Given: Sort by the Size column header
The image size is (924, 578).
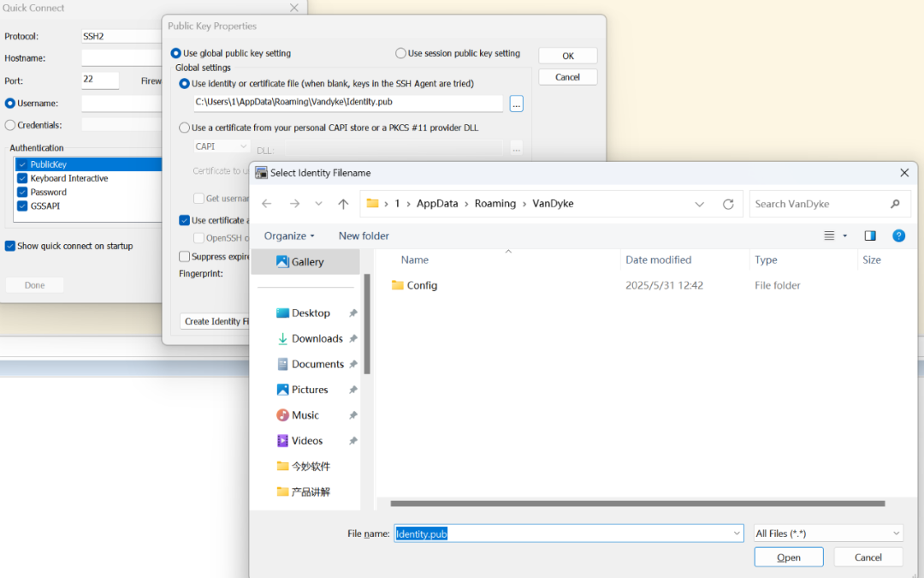Looking at the screenshot, I should (872, 259).
